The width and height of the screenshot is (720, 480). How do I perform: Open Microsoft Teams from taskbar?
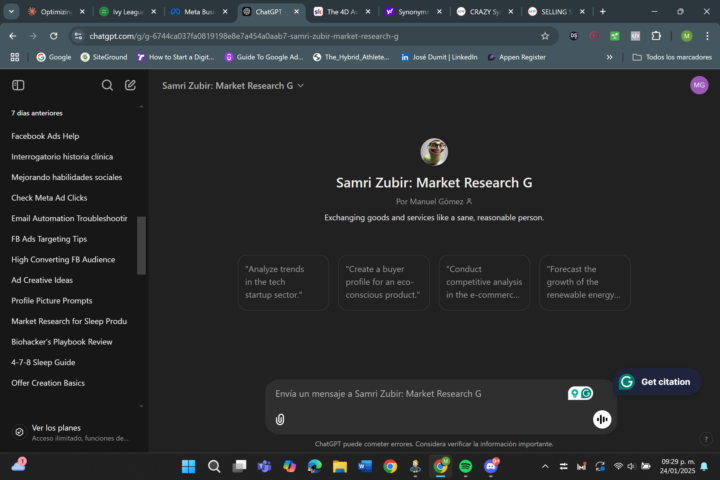[264, 466]
